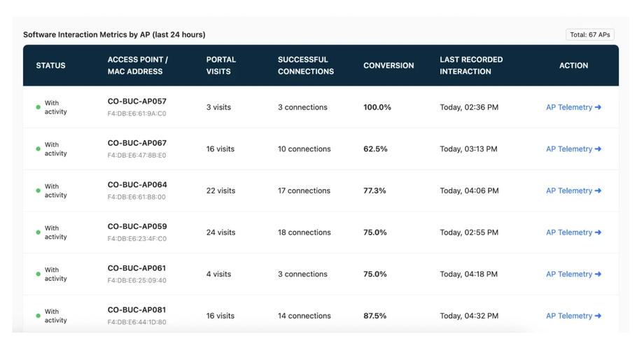Click the green status dot for CO-BUC-AP081

pyautogui.click(x=38, y=316)
